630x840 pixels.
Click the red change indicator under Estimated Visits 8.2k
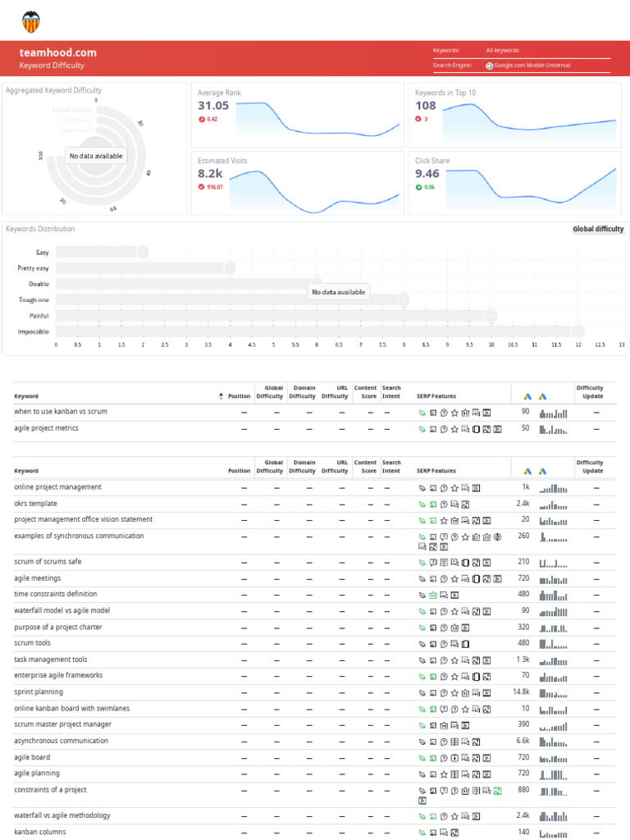(211, 187)
